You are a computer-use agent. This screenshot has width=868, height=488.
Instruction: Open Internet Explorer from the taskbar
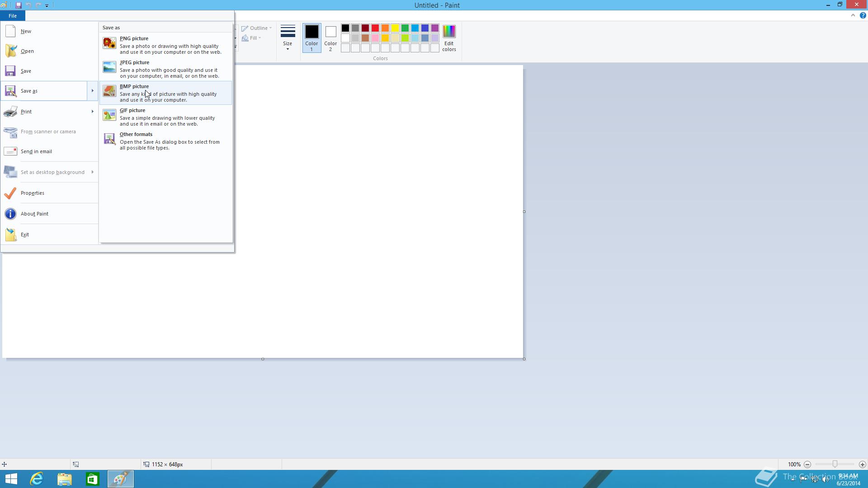(37, 479)
